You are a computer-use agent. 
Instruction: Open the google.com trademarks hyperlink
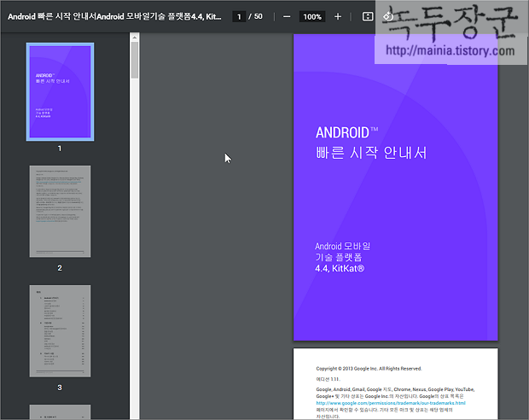pyautogui.click(x=391, y=403)
